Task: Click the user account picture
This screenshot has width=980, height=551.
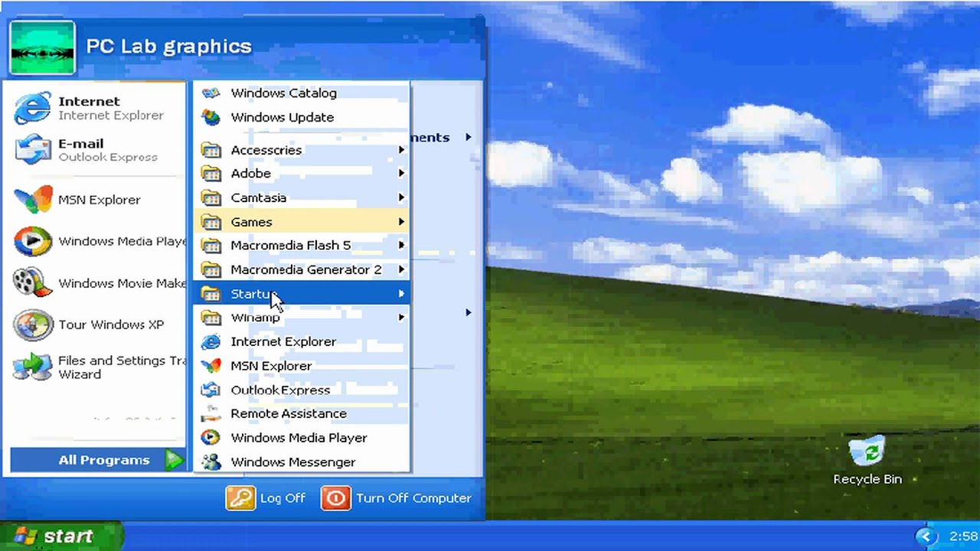Action: coord(42,47)
